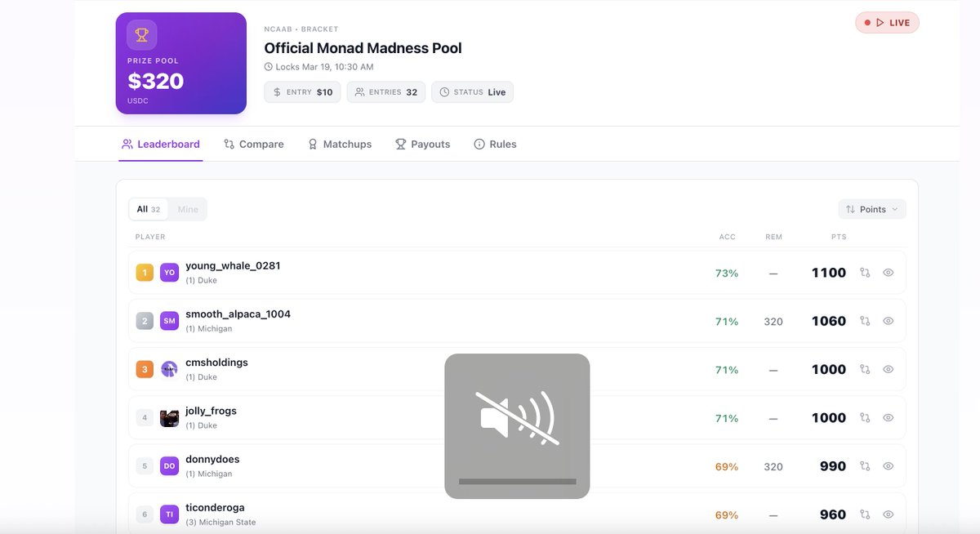Click compare icon for young_whale_0281
This screenshot has height=534, width=980.
pos(865,273)
